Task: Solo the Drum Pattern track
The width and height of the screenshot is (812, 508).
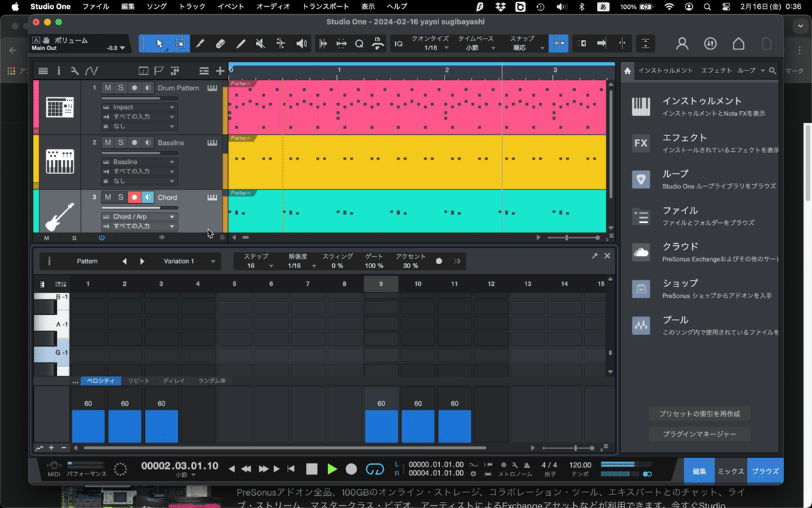Action: (120, 88)
